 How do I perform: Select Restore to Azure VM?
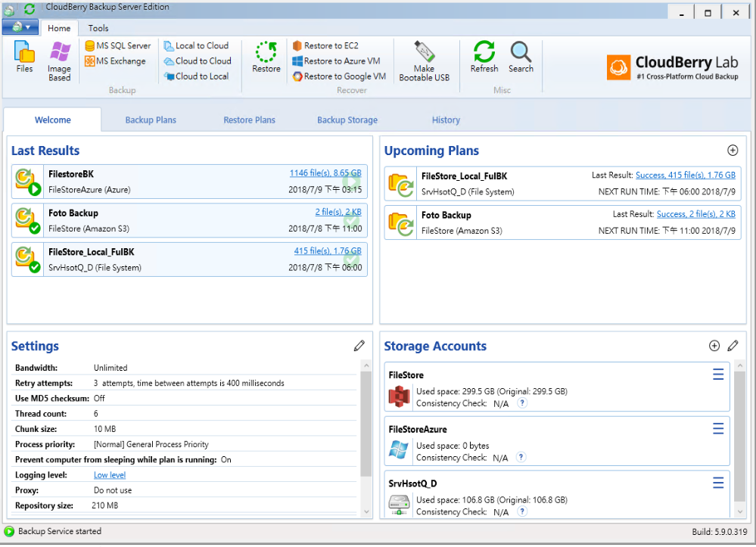336,61
